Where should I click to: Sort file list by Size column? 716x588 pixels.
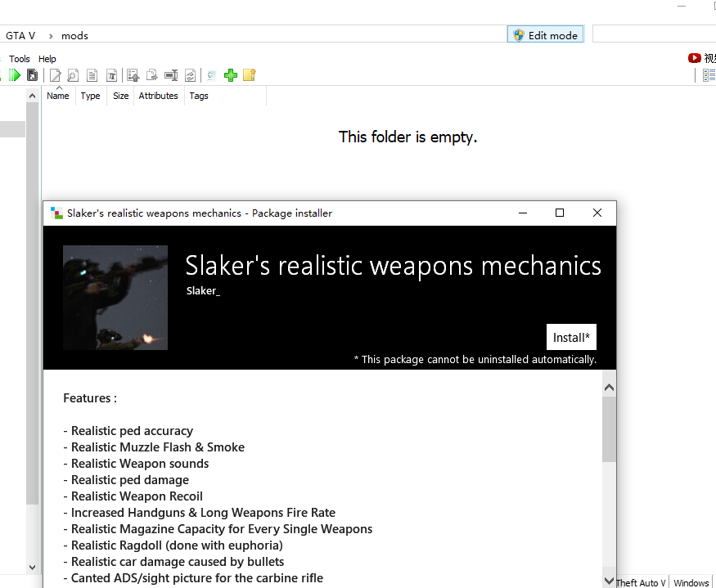121,96
